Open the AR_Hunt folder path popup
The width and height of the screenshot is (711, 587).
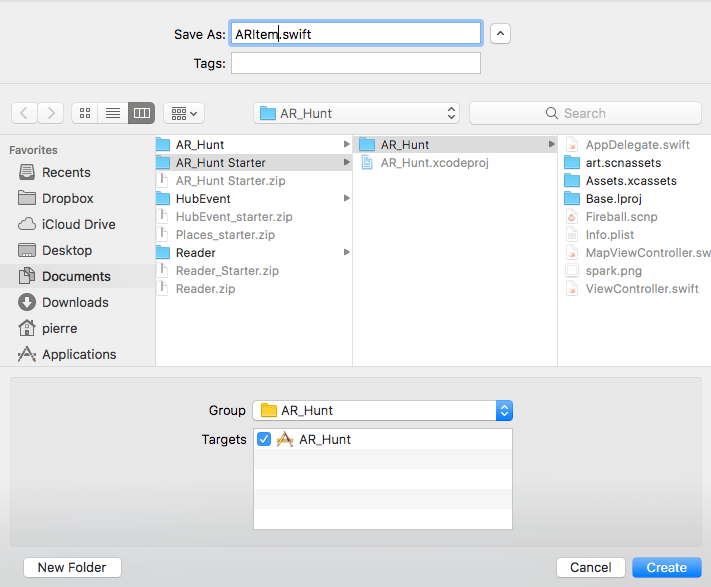pos(357,113)
